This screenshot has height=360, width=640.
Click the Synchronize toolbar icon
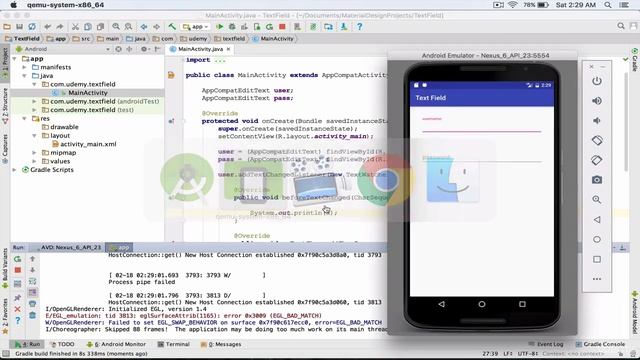point(32,27)
